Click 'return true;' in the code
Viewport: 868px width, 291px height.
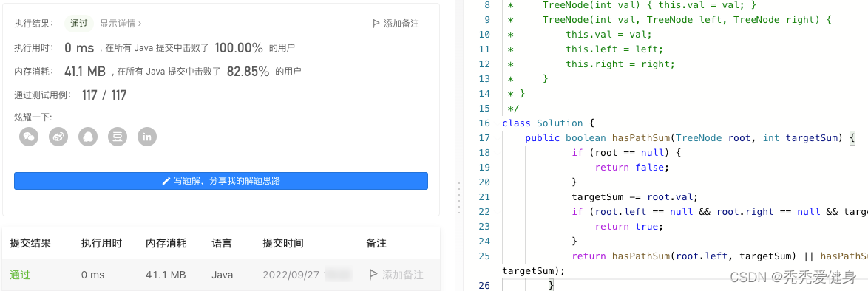tap(629, 226)
